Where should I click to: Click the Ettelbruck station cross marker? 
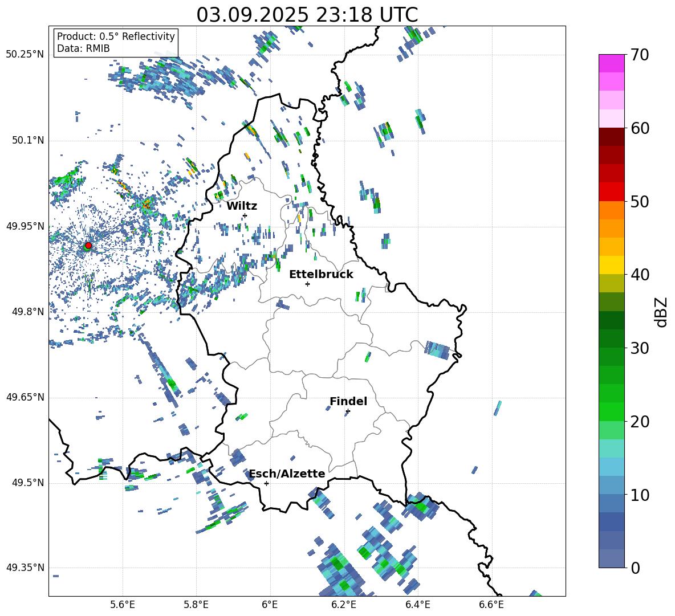(x=307, y=284)
